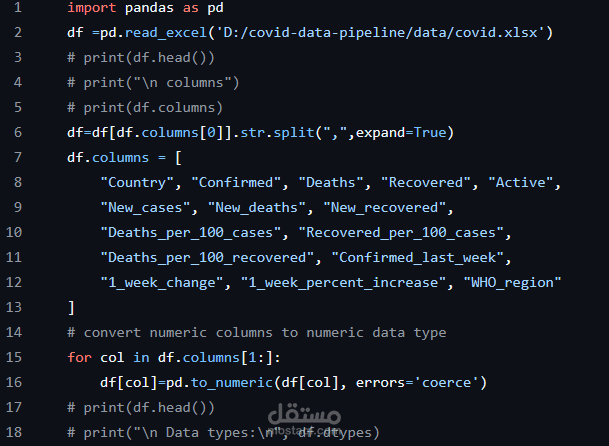Click the closing bracket on line 13
The height and width of the screenshot is (446, 609).
(x=71, y=307)
